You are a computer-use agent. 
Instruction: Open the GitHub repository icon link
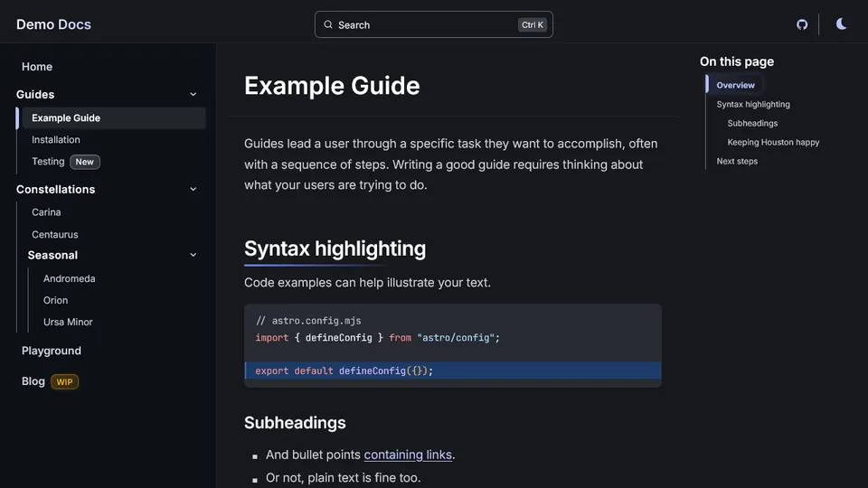pos(802,24)
